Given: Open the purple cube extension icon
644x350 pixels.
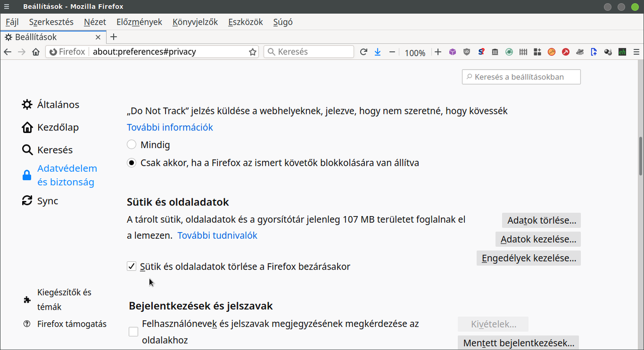Looking at the screenshot, I should tap(452, 52).
